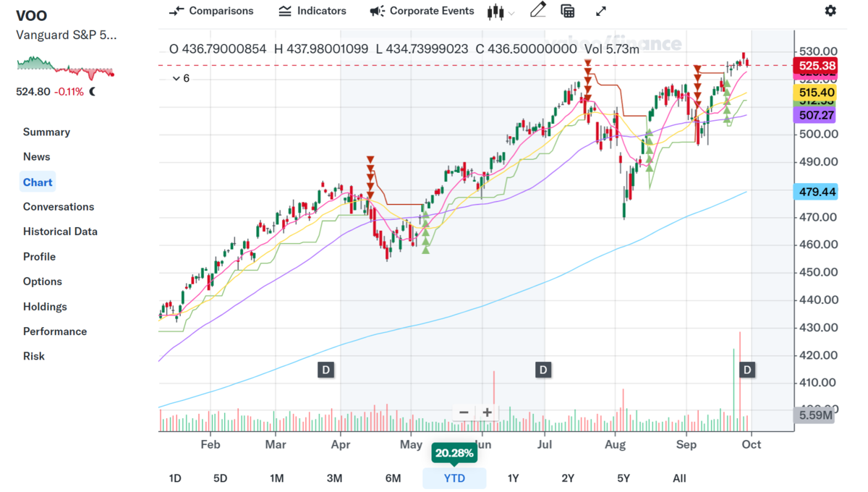The width and height of the screenshot is (868, 492).
Task: Set range to 3M
Action: (334, 478)
